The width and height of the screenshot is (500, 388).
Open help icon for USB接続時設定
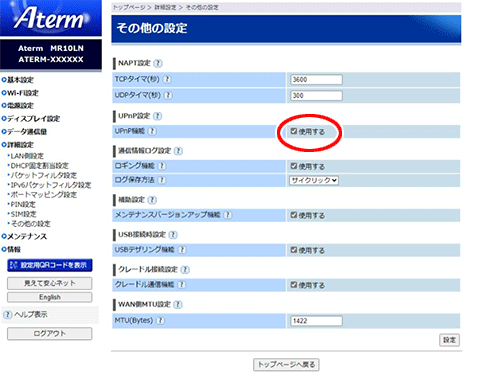pos(173,235)
